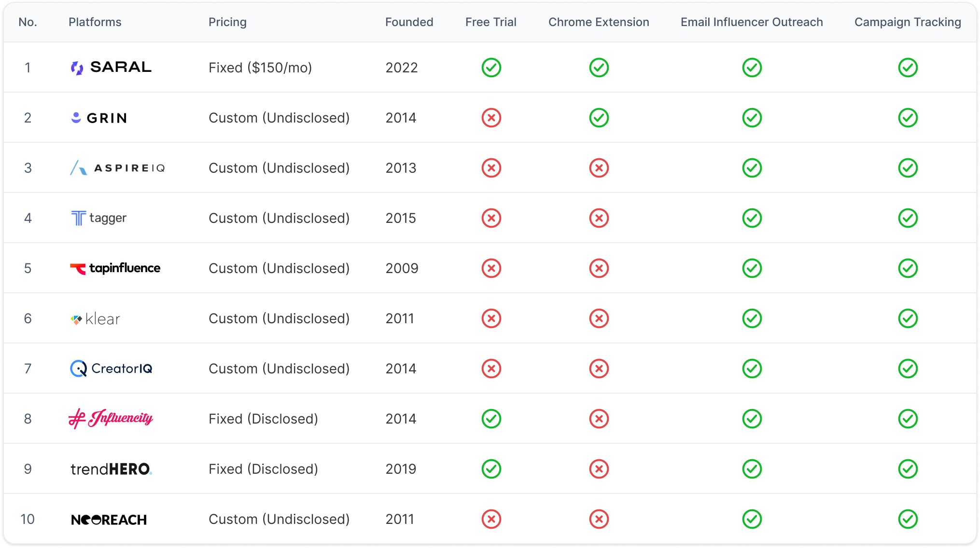Click GRIN's red Free Trial cross
Screen dimensions: 980x548
(491, 118)
